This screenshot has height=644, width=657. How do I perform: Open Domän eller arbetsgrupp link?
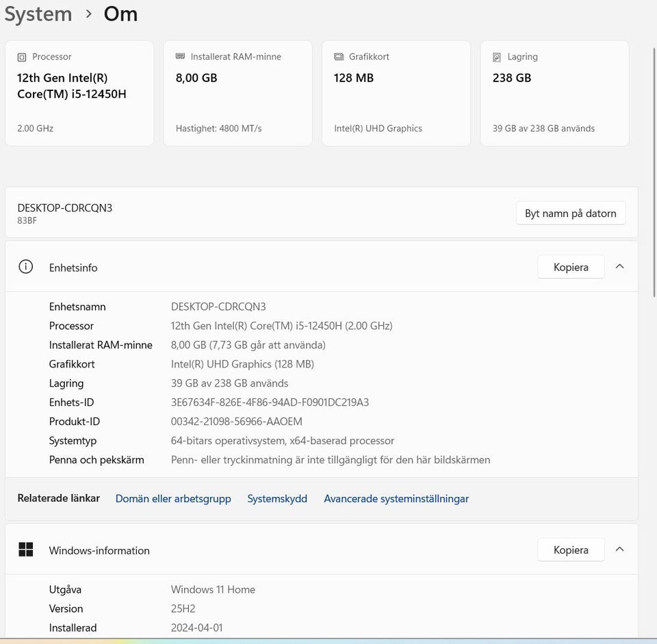(x=173, y=499)
